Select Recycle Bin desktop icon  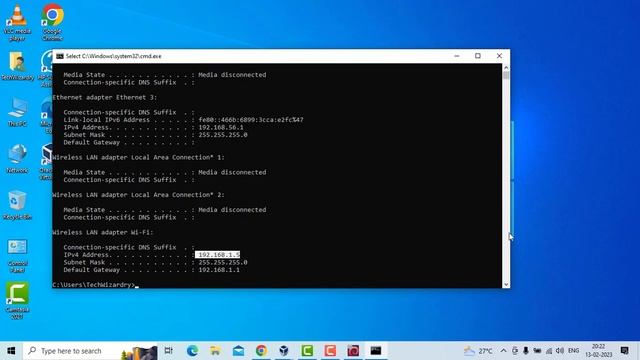[x=17, y=205]
